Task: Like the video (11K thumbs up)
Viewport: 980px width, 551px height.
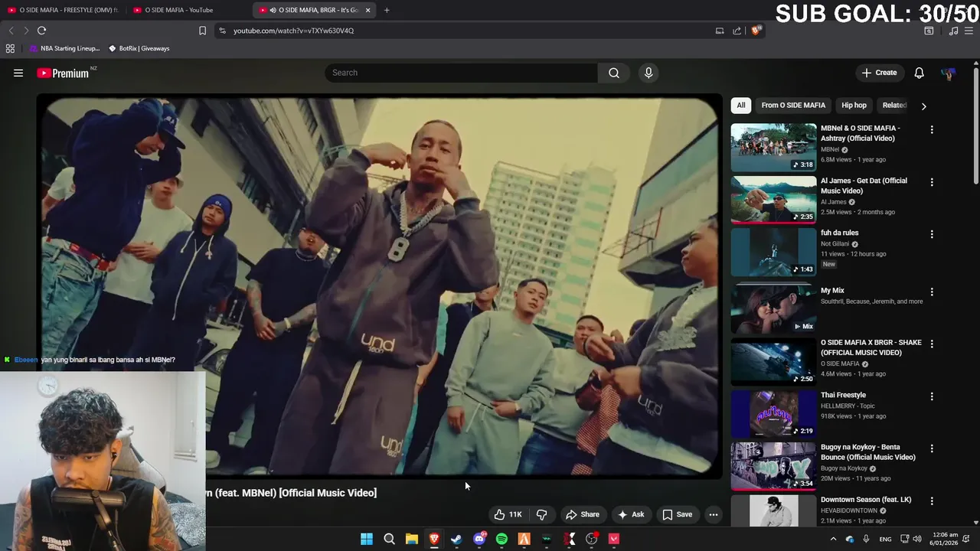Action: pyautogui.click(x=508, y=514)
